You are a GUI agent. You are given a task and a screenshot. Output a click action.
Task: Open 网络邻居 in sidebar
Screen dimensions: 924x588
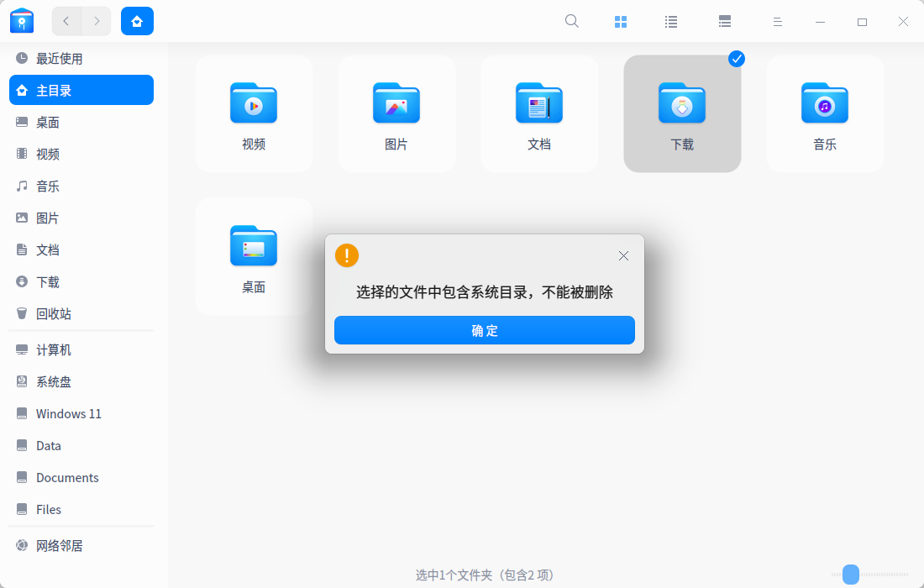[81, 545]
